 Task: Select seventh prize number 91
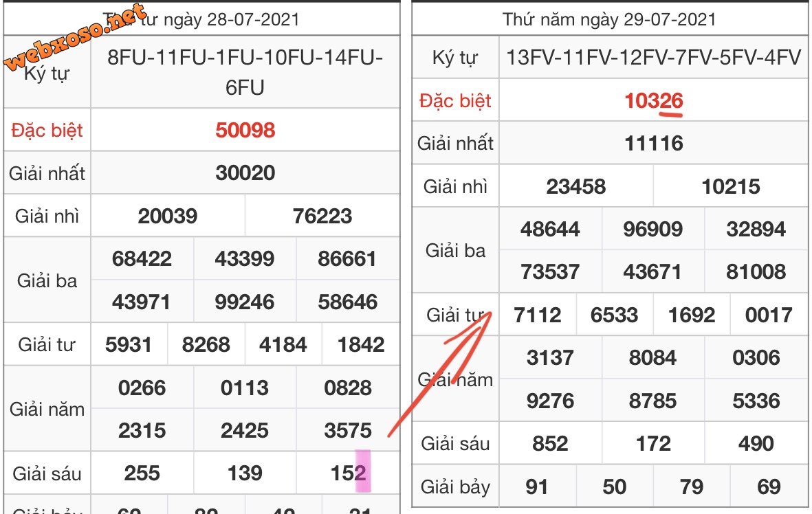[536, 487]
